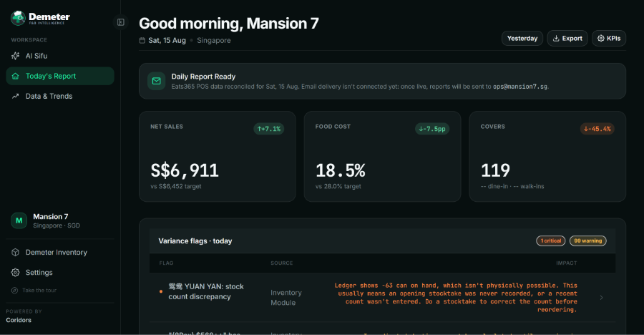Click 'vs S$6,452 target' text
Image resolution: width=644 pixels, height=335 pixels.
[x=176, y=187]
